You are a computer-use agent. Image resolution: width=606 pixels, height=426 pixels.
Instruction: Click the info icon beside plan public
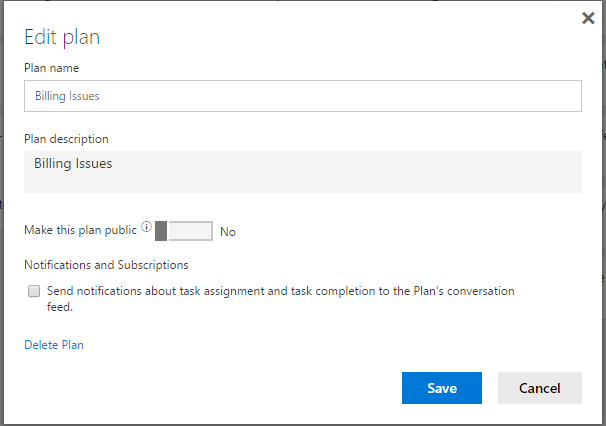point(146,228)
